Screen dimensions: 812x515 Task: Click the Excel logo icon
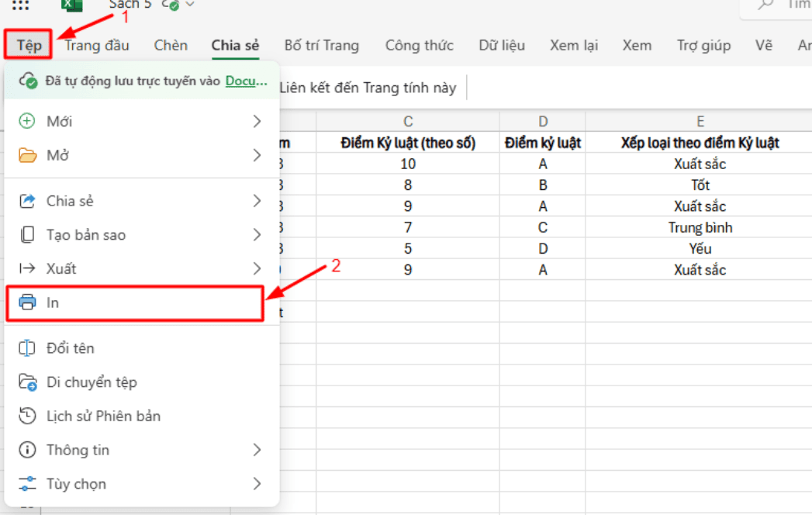[x=72, y=5]
